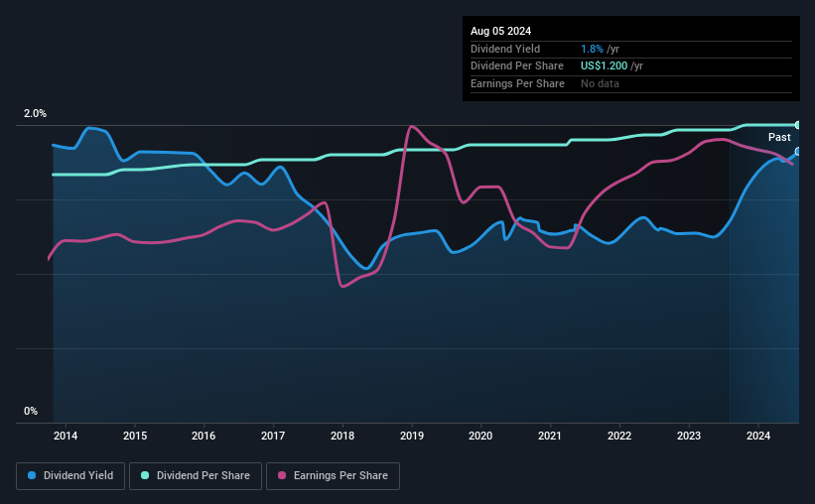Click the 2014 label on the x-axis

(x=66, y=436)
